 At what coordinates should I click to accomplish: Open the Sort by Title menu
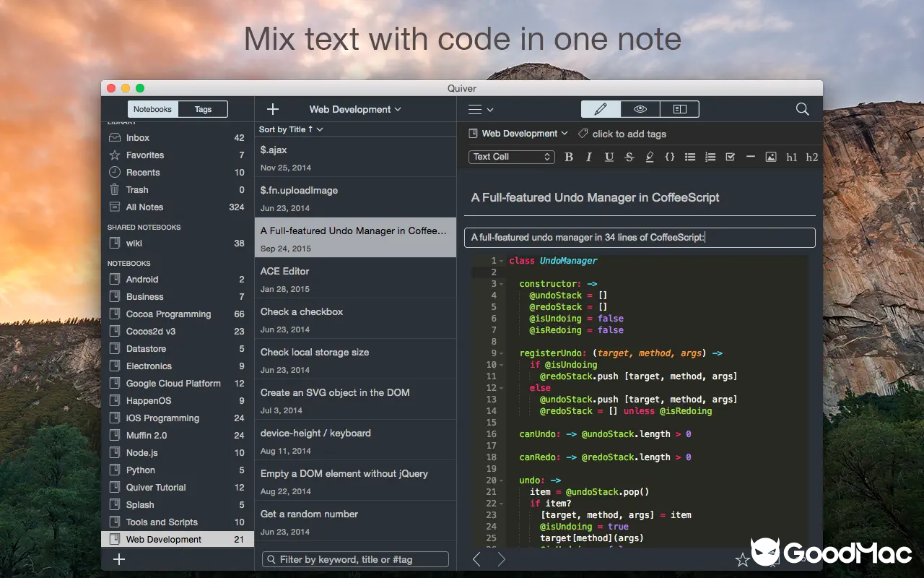[x=291, y=129]
